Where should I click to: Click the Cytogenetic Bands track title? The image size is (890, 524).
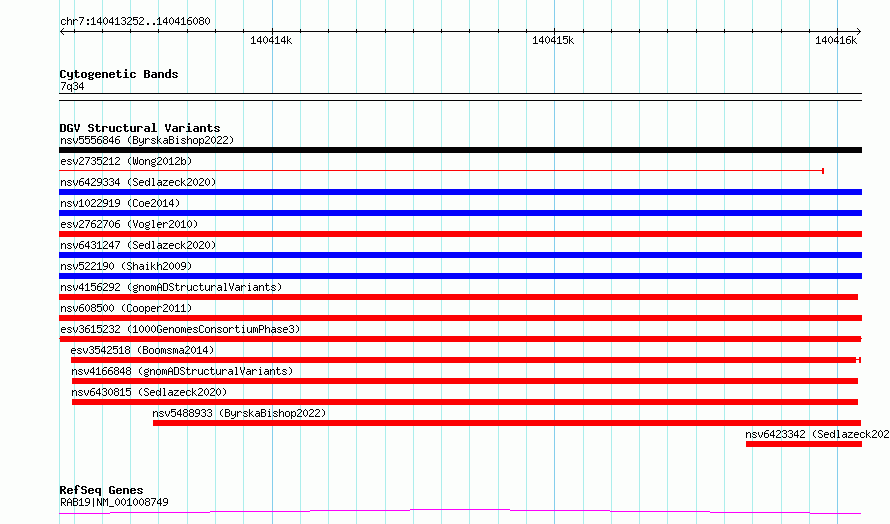119,74
